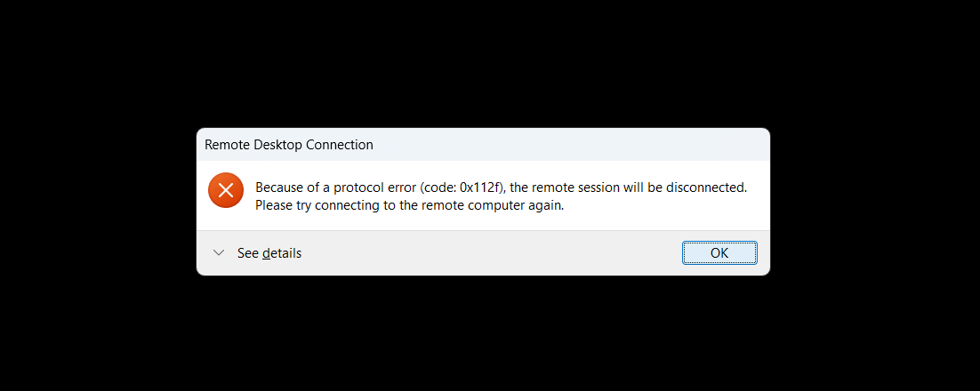Click the black area right of dialog
Image resolution: width=980 pixels, height=391 pixels.
(876, 200)
